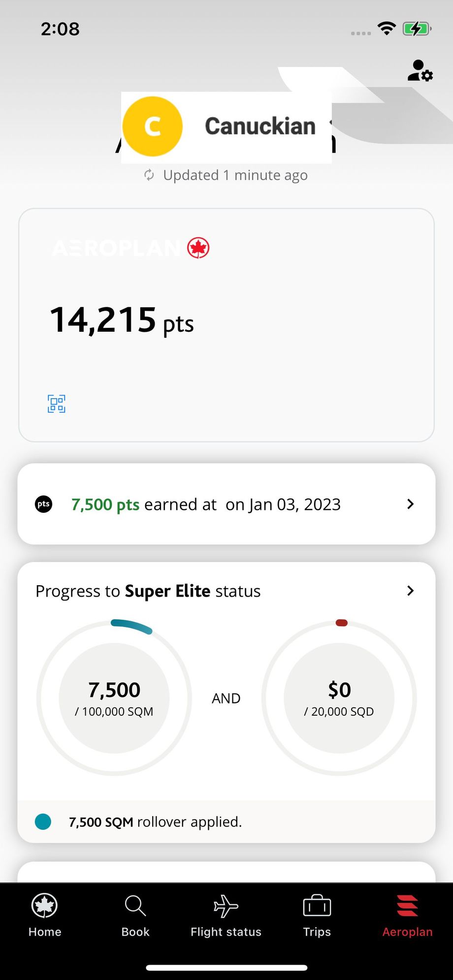The width and height of the screenshot is (453, 980).
Task: Tap the 7,500 SQM progress ring
Action: coord(114,698)
